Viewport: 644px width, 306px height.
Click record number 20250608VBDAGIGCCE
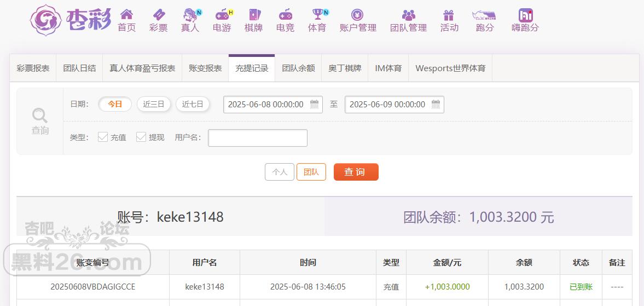pyautogui.click(x=93, y=287)
